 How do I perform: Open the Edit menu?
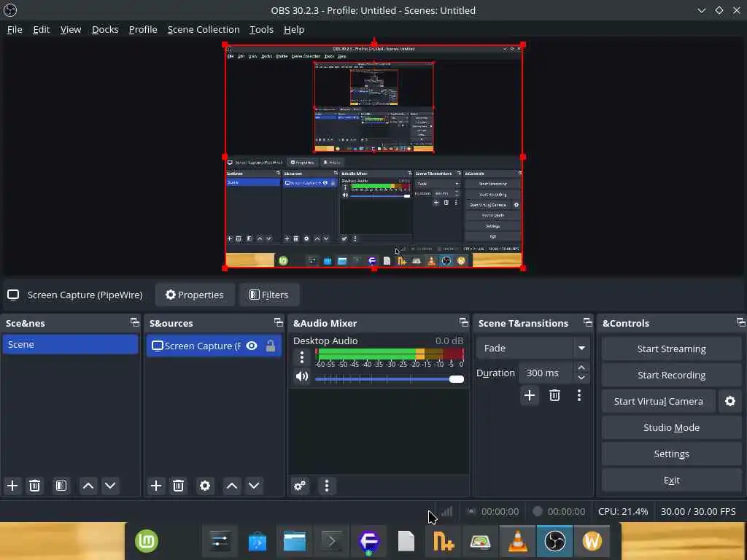click(41, 29)
